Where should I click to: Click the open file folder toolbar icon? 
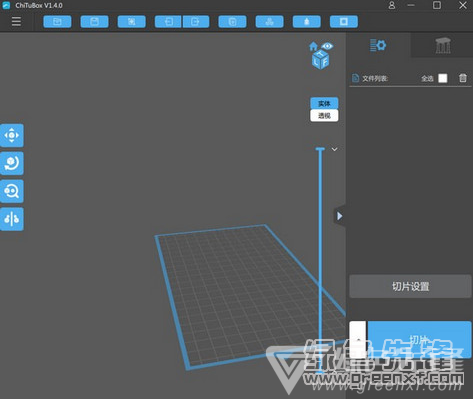[57, 22]
